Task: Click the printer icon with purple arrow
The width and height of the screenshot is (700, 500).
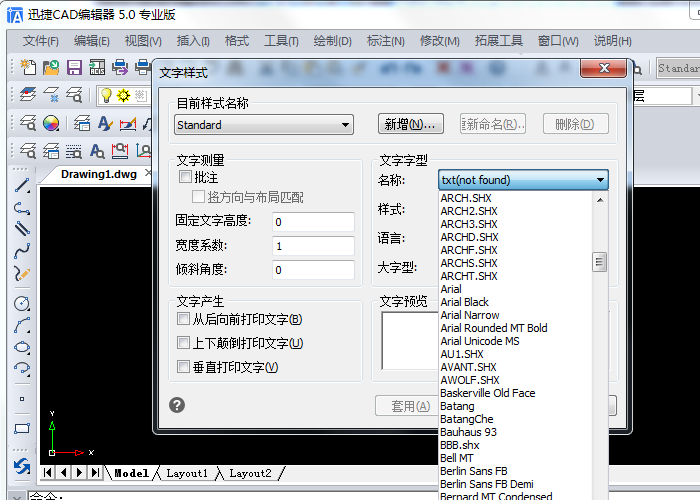Action: [x=120, y=67]
